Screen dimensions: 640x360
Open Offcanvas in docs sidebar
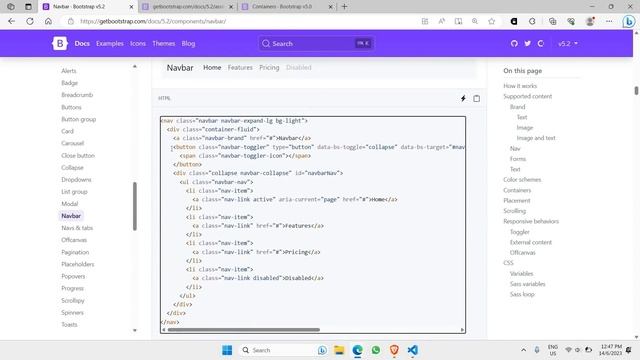(x=74, y=240)
